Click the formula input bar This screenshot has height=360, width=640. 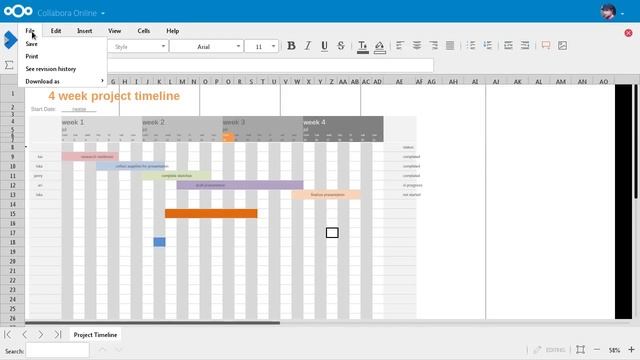(x=270, y=65)
